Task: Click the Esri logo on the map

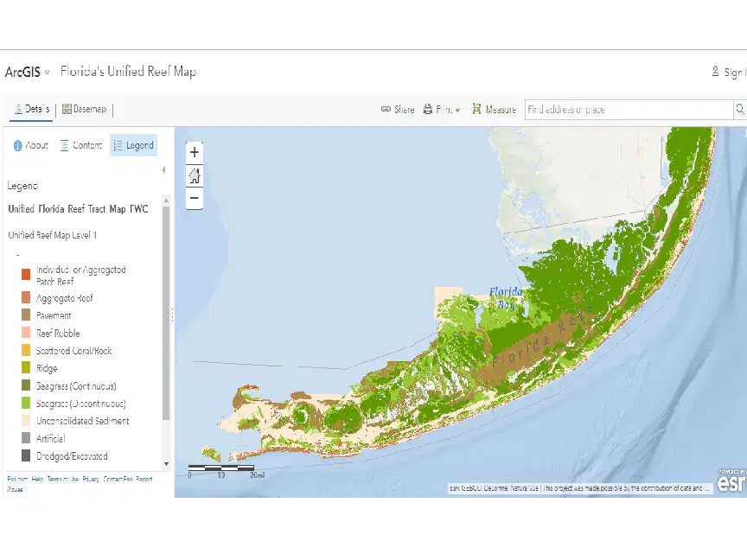Action: (731, 481)
